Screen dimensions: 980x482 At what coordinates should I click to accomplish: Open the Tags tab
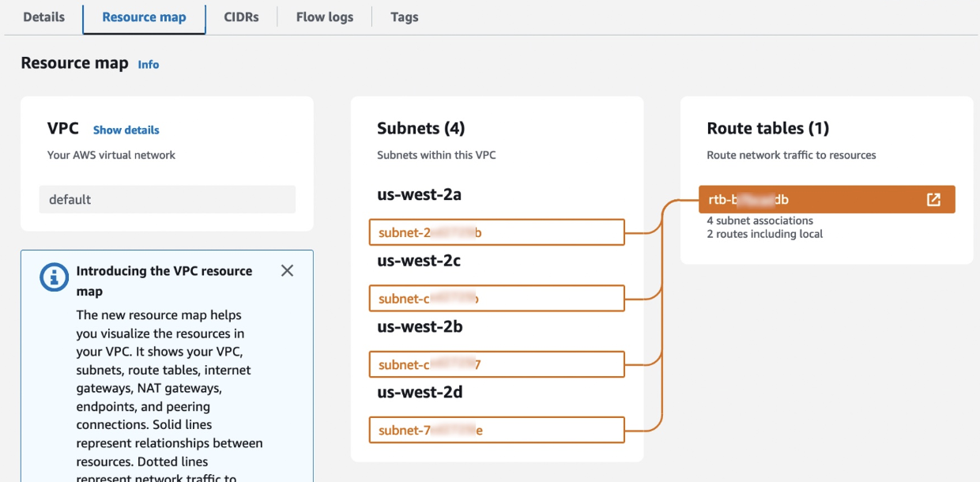[405, 17]
